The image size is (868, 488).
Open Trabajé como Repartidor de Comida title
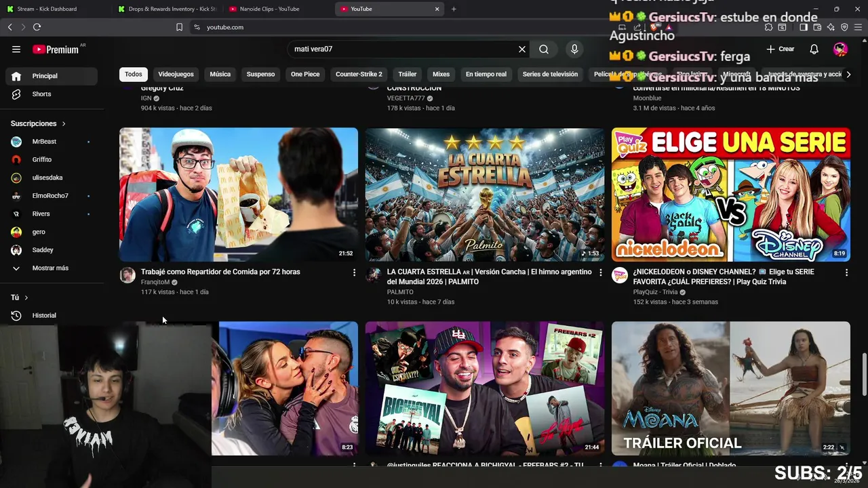point(220,272)
